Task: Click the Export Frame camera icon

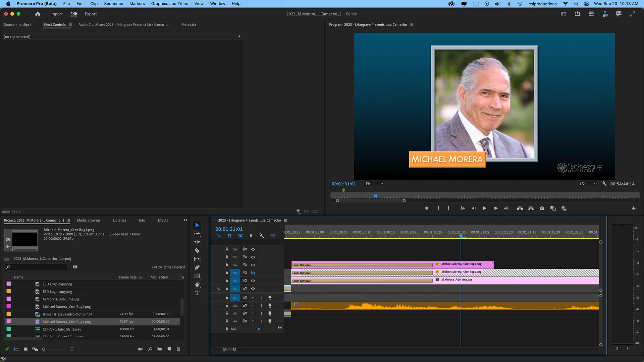Action: click(542, 208)
